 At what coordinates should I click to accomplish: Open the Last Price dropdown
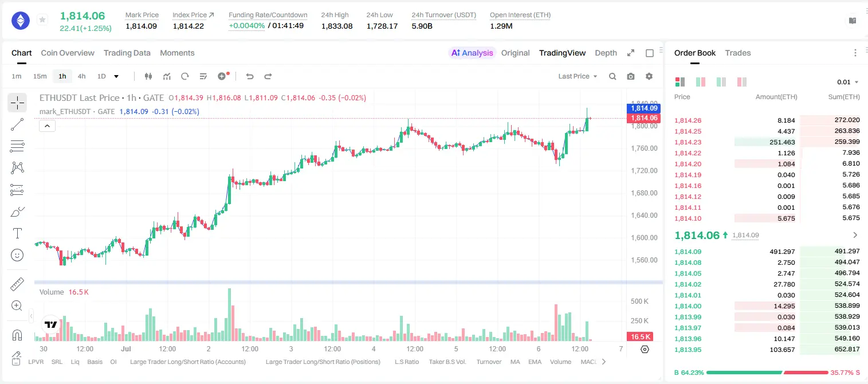tap(578, 76)
